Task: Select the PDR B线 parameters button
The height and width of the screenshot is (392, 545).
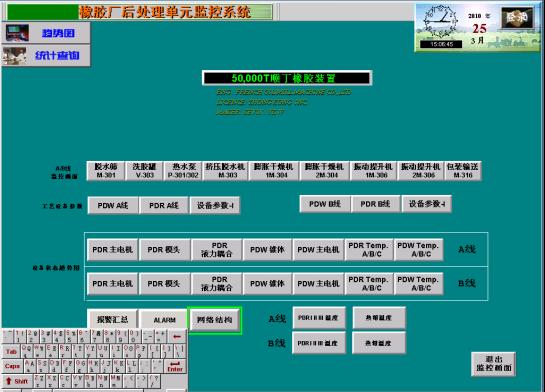Action: click(x=375, y=204)
